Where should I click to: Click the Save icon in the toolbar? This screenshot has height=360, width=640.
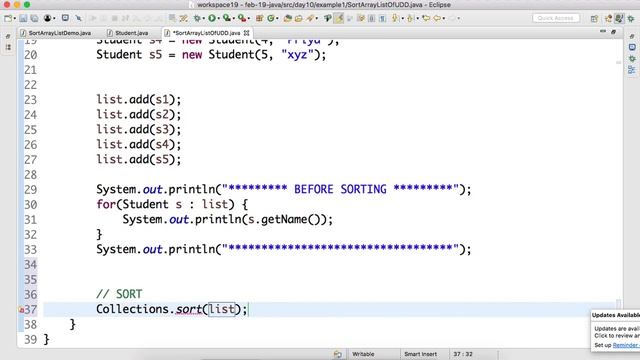coord(23,18)
